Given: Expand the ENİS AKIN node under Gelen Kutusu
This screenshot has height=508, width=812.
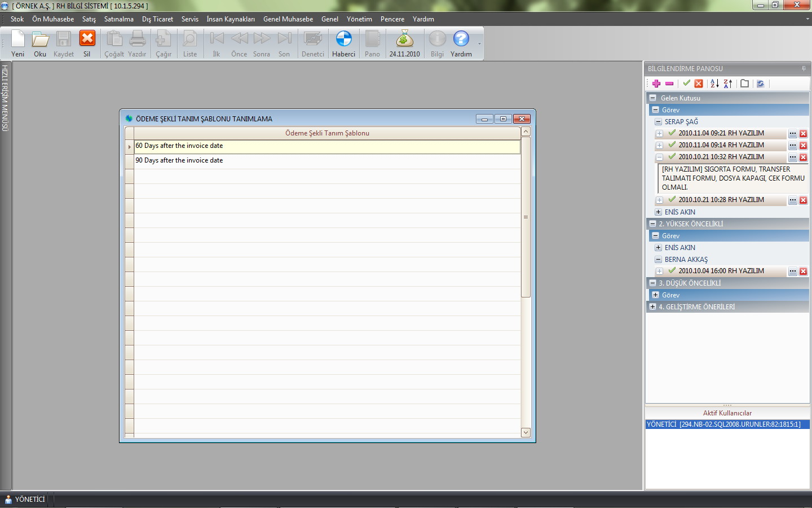Looking at the screenshot, I should [x=658, y=212].
